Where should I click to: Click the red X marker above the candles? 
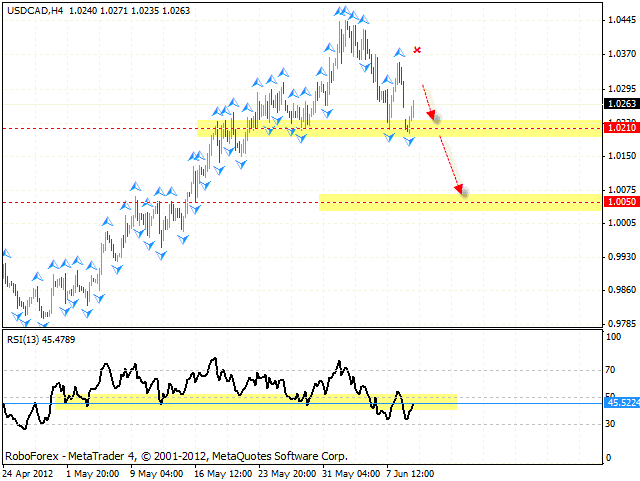tap(417, 49)
